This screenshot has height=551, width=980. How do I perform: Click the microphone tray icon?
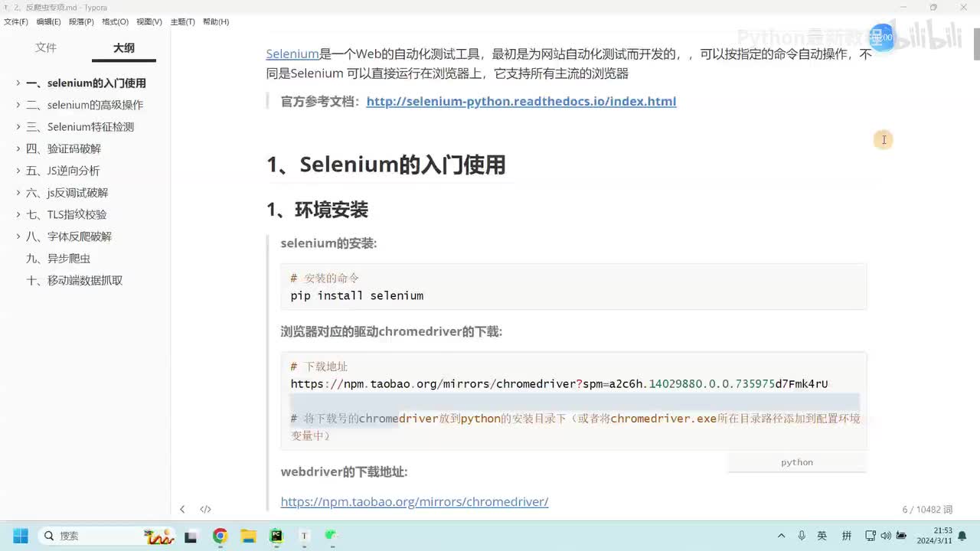pyautogui.click(x=802, y=536)
